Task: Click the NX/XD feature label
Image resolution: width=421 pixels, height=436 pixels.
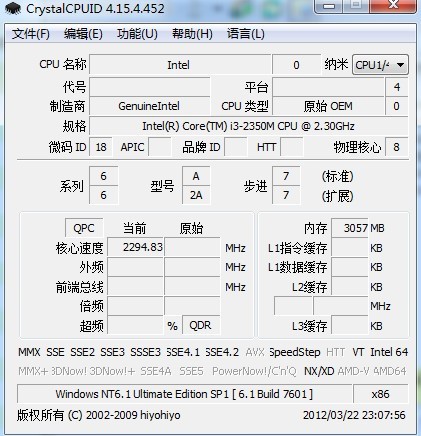Action: 319,371
